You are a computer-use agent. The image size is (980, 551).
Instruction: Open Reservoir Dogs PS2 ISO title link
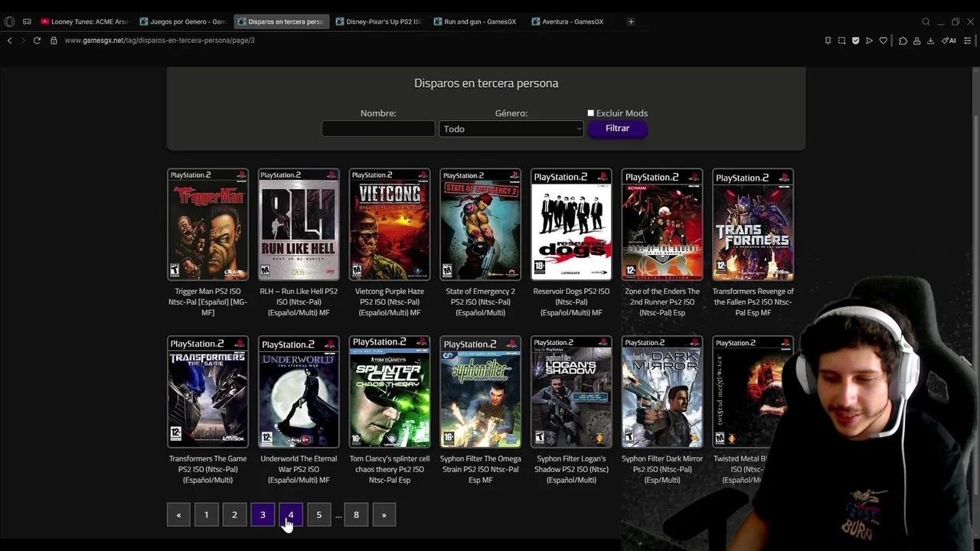(x=571, y=302)
